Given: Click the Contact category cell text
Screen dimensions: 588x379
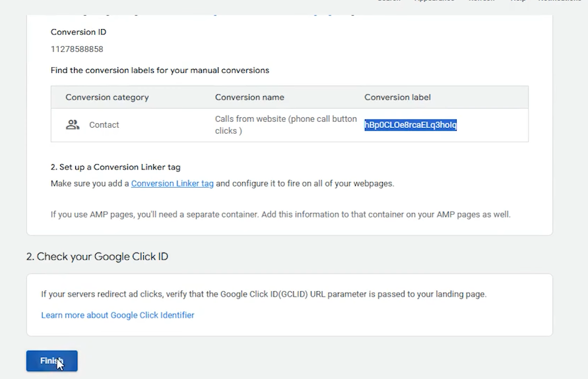Looking at the screenshot, I should (x=104, y=125).
